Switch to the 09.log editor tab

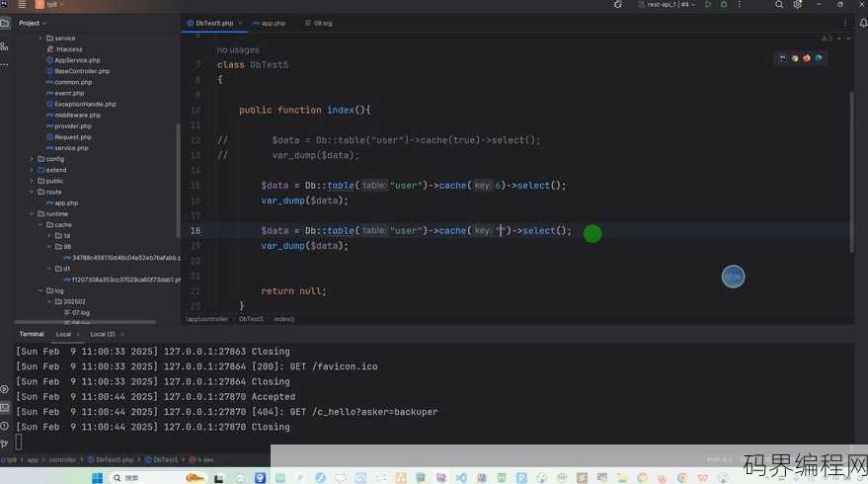pos(319,24)
